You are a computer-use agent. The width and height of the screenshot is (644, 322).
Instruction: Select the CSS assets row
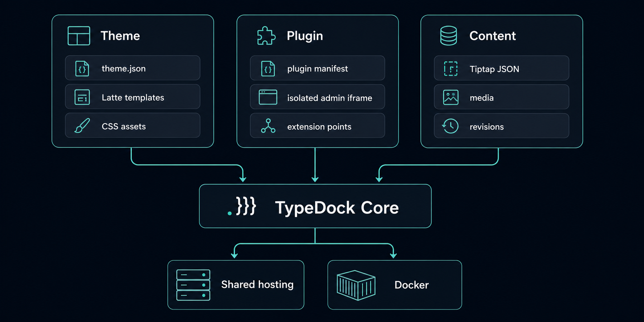click(133, 125)
